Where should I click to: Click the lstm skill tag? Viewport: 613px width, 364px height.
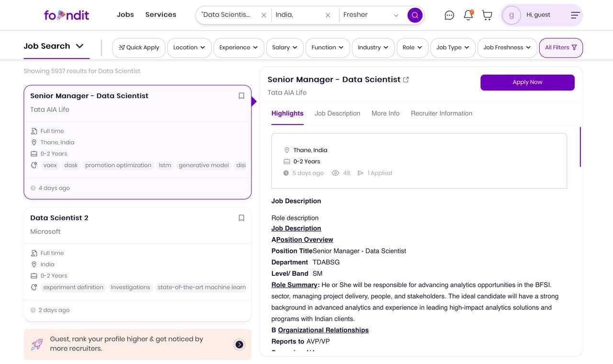pos(165,165)
